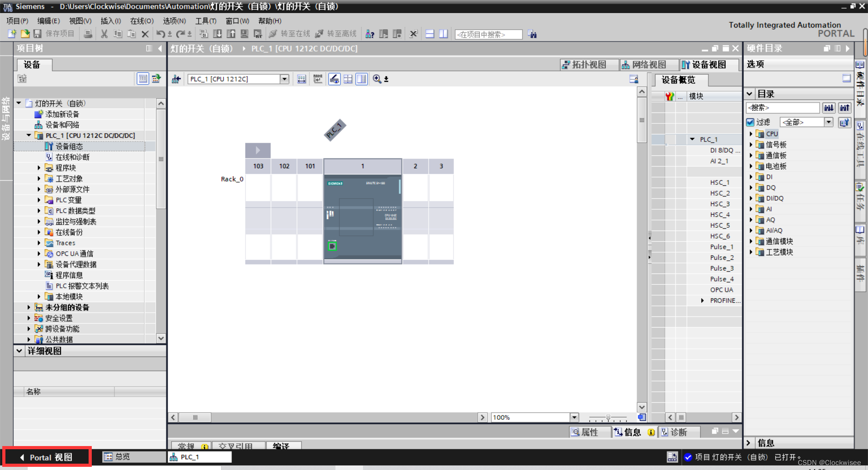The height and width of the screenshot is (470, 868).
Task: Click the hardware catalog find-up binoculars icon
Action: (x=844, y=108)
